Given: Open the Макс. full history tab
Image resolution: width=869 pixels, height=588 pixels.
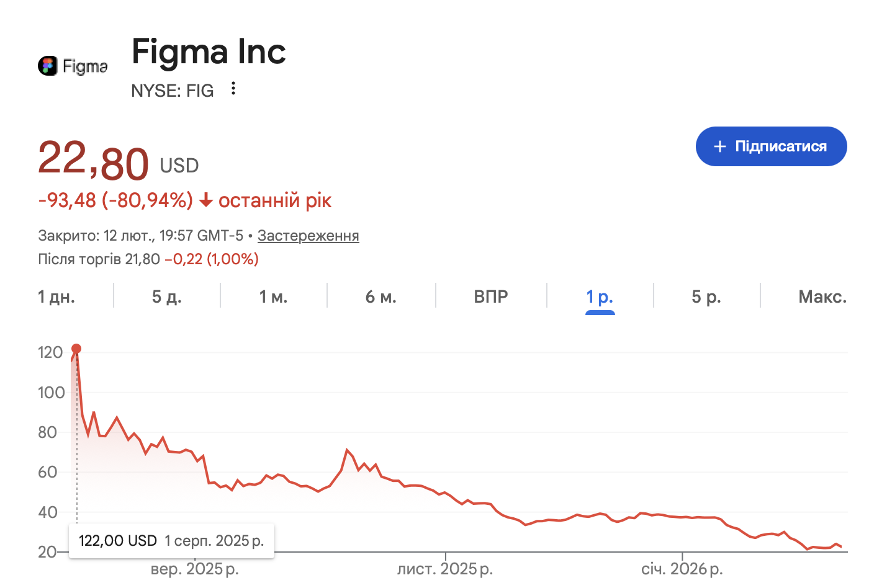Looking at the screenshot, I should (822, 297).
